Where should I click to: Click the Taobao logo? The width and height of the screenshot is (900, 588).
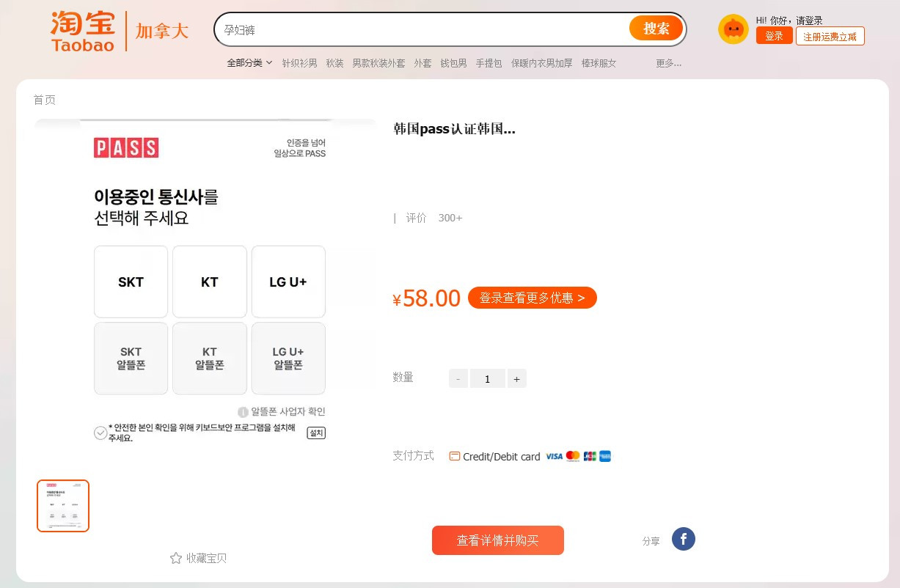(83, 31)
